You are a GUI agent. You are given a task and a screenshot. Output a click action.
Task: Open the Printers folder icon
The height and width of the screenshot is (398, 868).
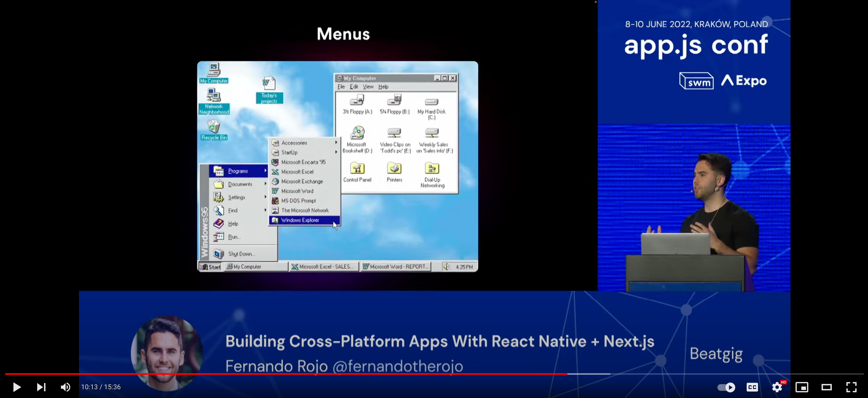pyautogui.click(x=394, y=172)
